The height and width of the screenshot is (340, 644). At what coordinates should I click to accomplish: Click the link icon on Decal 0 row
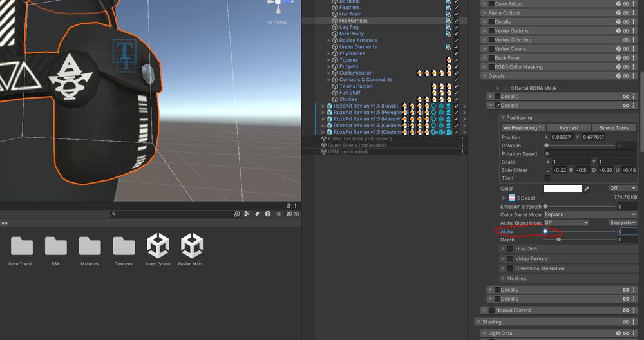[626, 97]
